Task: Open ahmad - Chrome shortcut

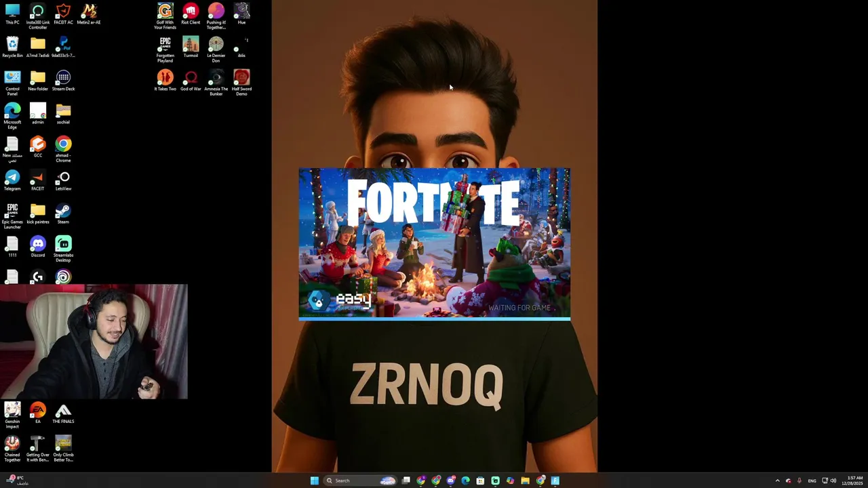Action: [x=63, y=150]
